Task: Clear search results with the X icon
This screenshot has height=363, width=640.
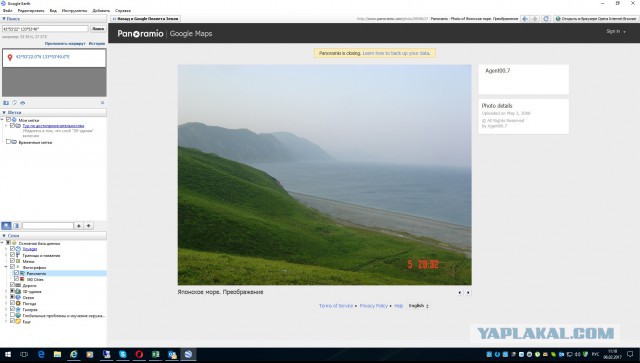Action: point(102,103)
